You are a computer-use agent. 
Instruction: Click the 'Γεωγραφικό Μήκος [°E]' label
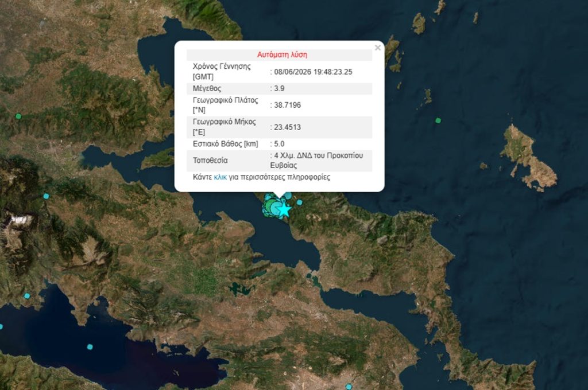coord(225,127)
